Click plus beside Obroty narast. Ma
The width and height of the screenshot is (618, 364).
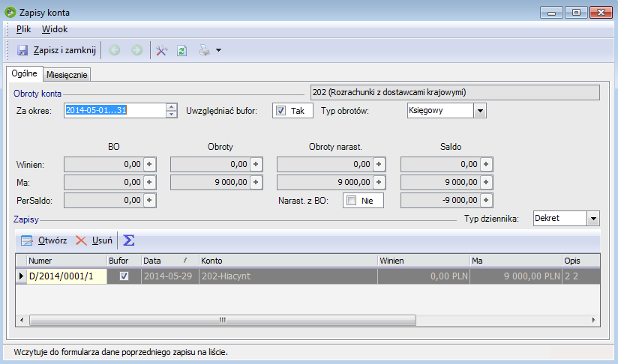[x=379, y=182]
